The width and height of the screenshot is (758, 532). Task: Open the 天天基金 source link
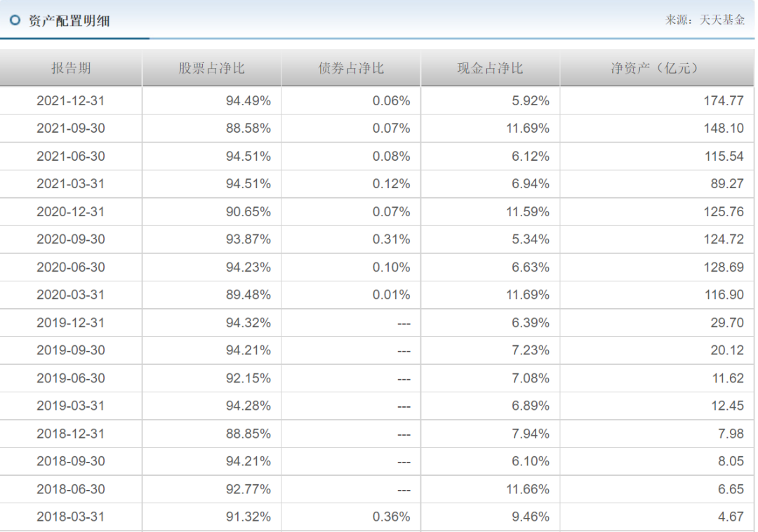click(x=722, y=20)
